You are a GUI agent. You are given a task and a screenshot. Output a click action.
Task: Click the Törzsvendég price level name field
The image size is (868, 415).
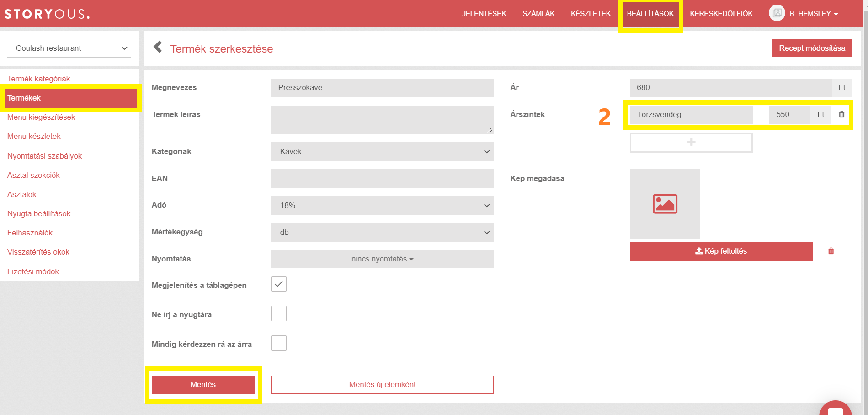(x=691, y=115)
